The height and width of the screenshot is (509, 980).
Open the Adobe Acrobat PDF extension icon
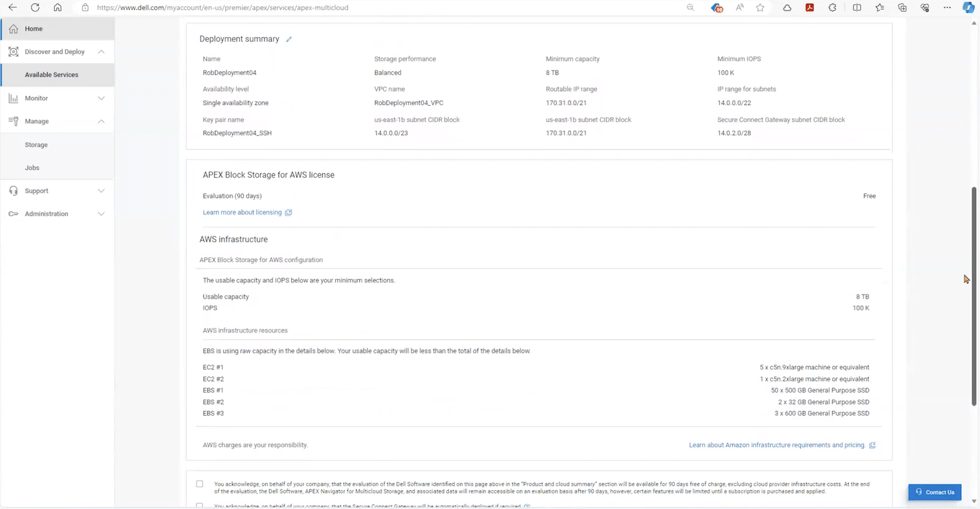pyautogui.click(x=809, y=8)
